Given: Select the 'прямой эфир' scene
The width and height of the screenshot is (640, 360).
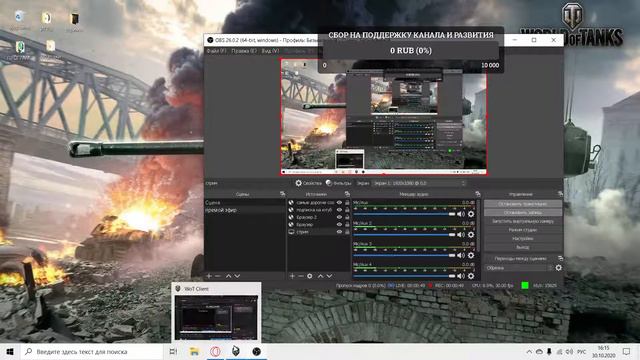Looking at the screenshot, I should [245, 210].
